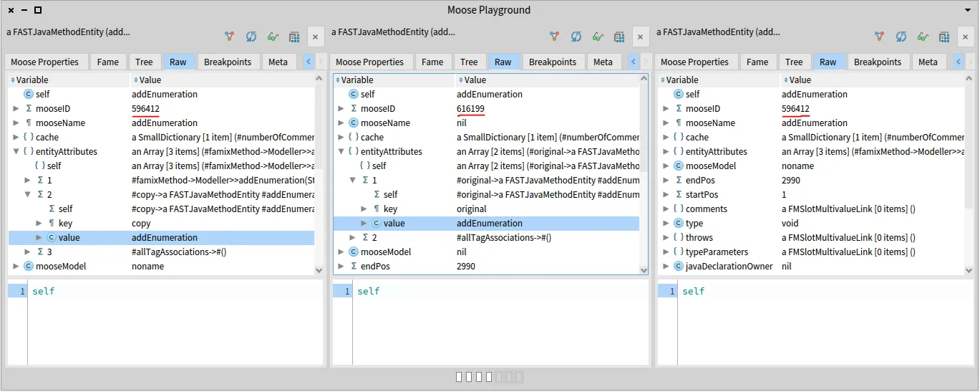The width and height of the screenshot is (980, 392).
Task: Sort by Variable column in right pane
Action: point(719,80)
